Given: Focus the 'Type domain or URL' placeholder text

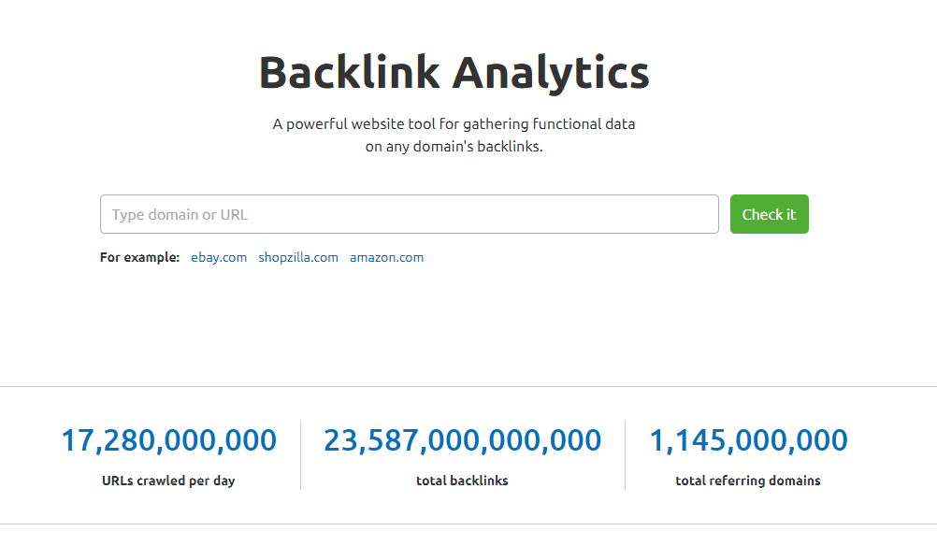Looking at the screenshot, I should pos(180,214).
